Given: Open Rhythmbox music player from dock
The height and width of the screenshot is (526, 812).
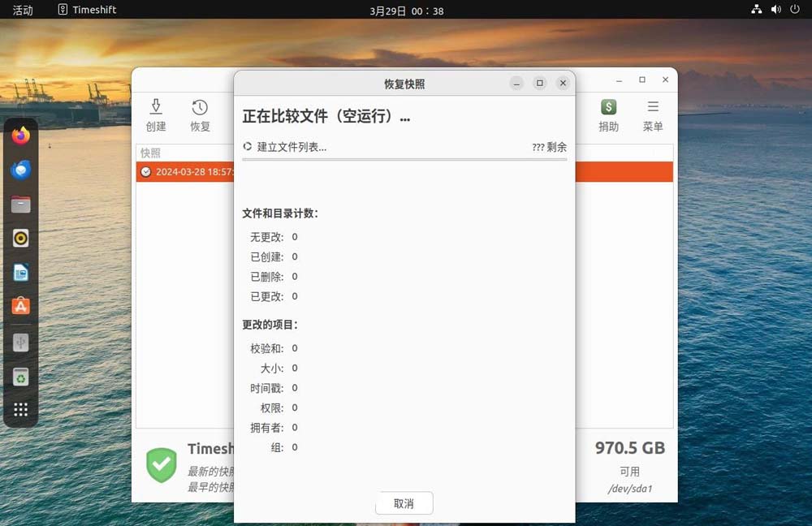Looking at the screenshot, I should tap(21, 238).
